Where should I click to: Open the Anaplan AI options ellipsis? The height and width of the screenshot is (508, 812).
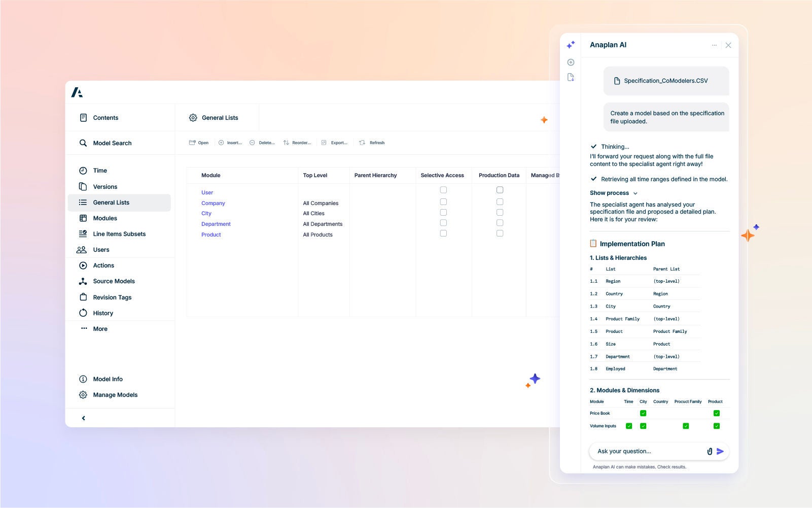click(x=714, y=45)
